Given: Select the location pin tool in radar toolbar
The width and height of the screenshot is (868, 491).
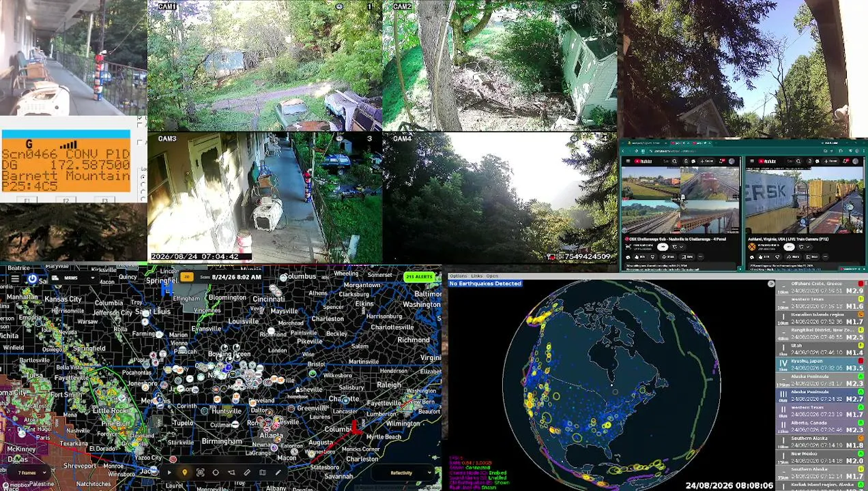Looking at the screenshot, I should (184, 473).
